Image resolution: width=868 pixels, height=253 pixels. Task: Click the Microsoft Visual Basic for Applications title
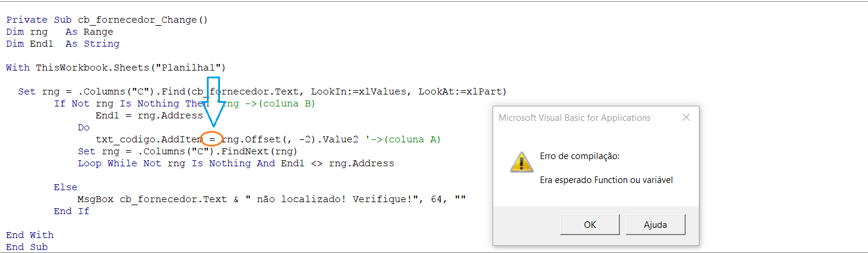tap(574, 118)
